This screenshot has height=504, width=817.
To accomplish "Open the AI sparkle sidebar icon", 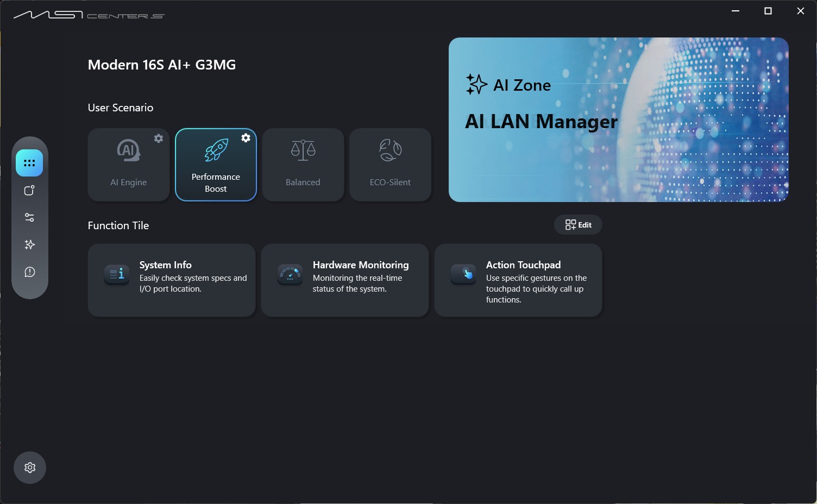I will 29,244.
